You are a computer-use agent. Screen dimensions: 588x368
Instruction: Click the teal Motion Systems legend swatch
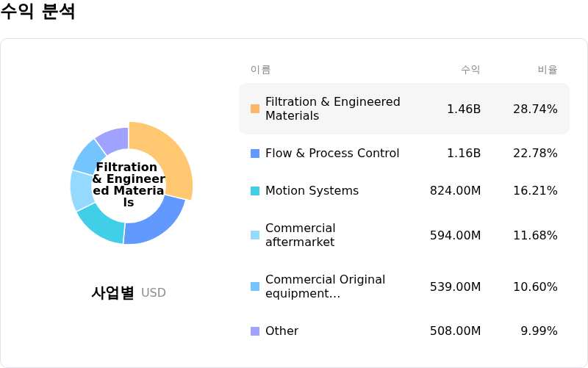coord(255,191)
